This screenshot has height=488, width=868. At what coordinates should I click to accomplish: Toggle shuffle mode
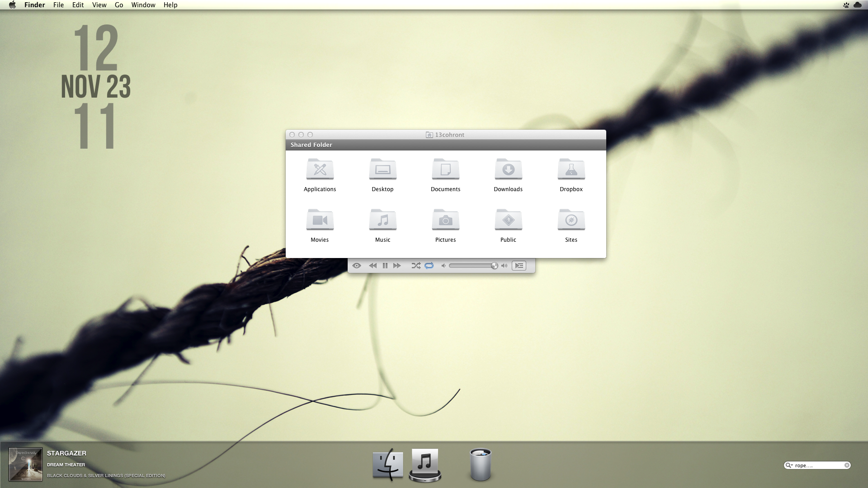416,266
